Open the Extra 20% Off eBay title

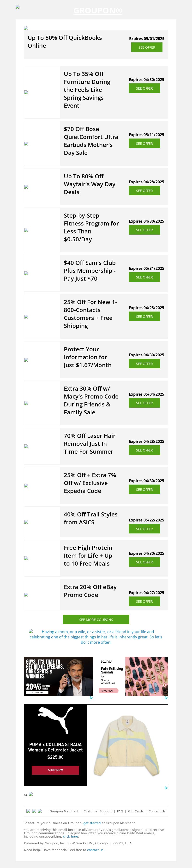click(90, 591)
